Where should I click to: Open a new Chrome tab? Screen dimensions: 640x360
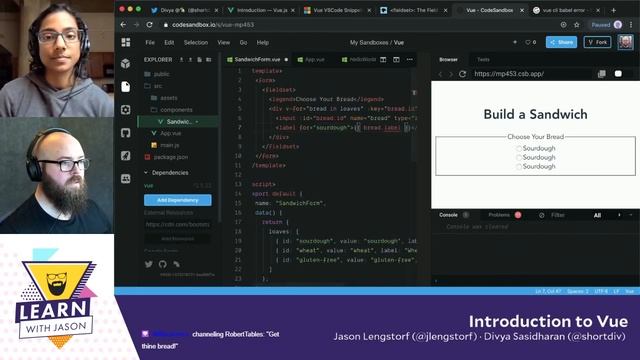pos(613,10)
